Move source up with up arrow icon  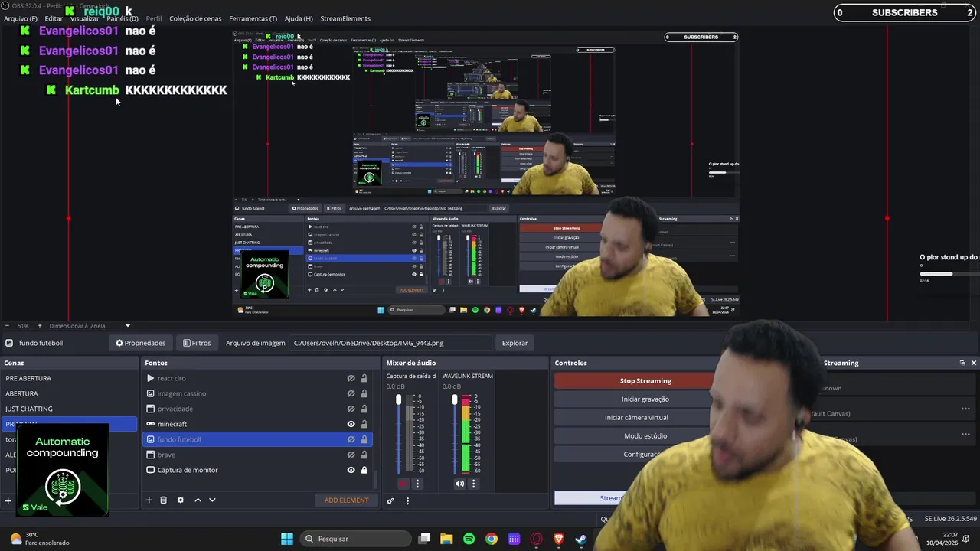198,500
